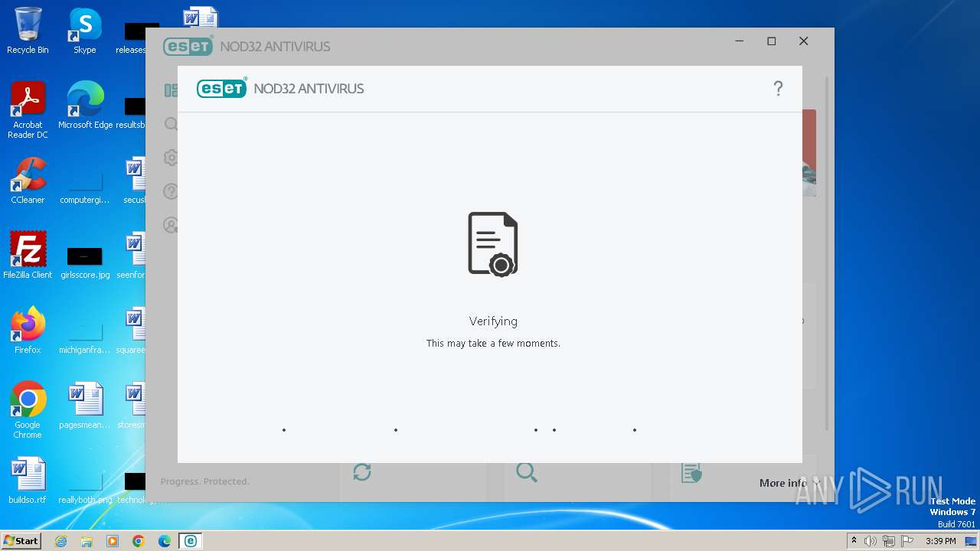Click the magnifier scan icon at ESET window bottom
The height and width of the screenshot is (551, 980).
(x=526, y=472)
